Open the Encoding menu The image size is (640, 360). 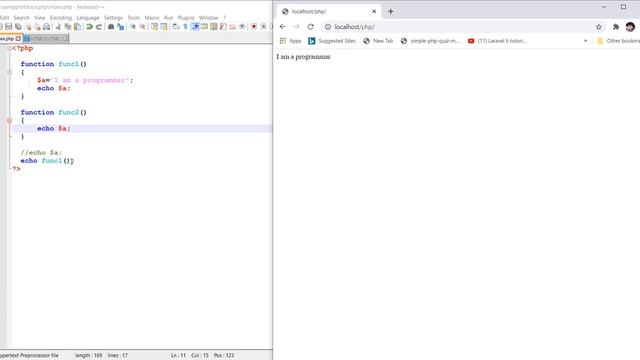click(61, 18)
